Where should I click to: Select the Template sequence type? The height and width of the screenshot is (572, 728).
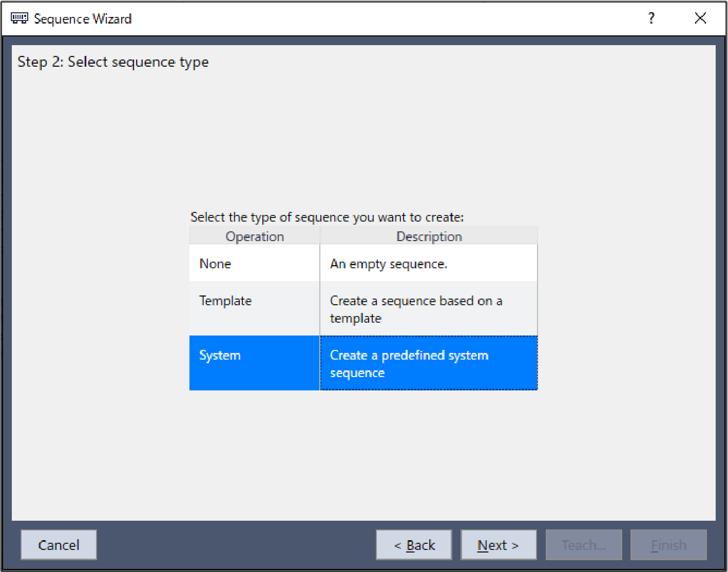pyautogui.click(x=254, y=308)
